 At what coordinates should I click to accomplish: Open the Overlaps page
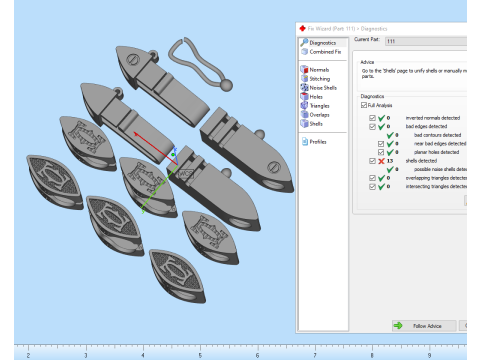click(315, 115)
